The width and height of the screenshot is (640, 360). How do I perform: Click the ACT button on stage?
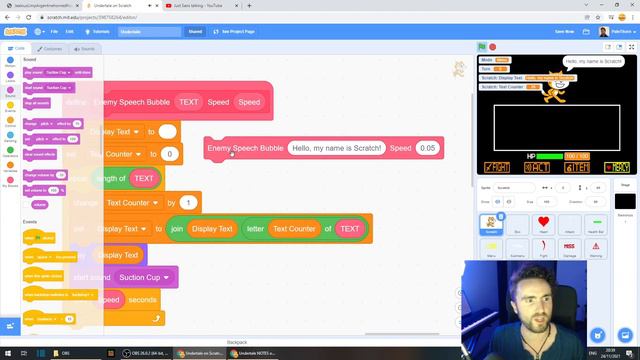pyautogui.click(x=537, y=167)
